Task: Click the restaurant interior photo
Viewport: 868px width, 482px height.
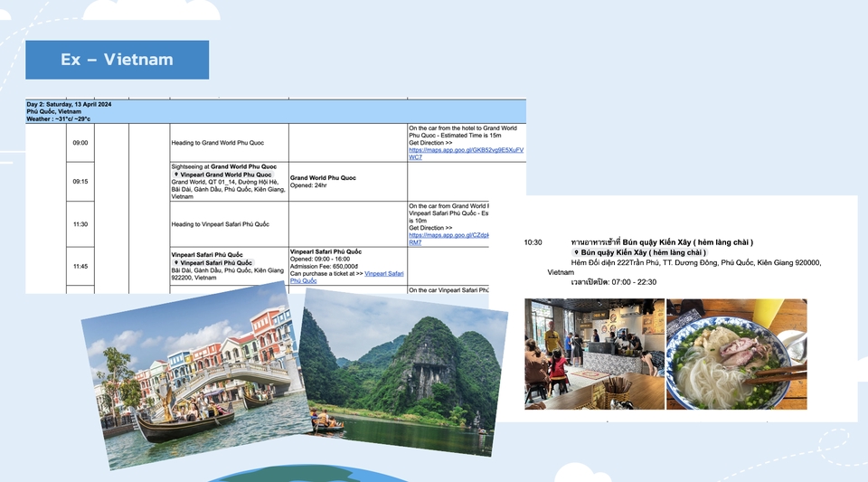Action: coord(595,354)
